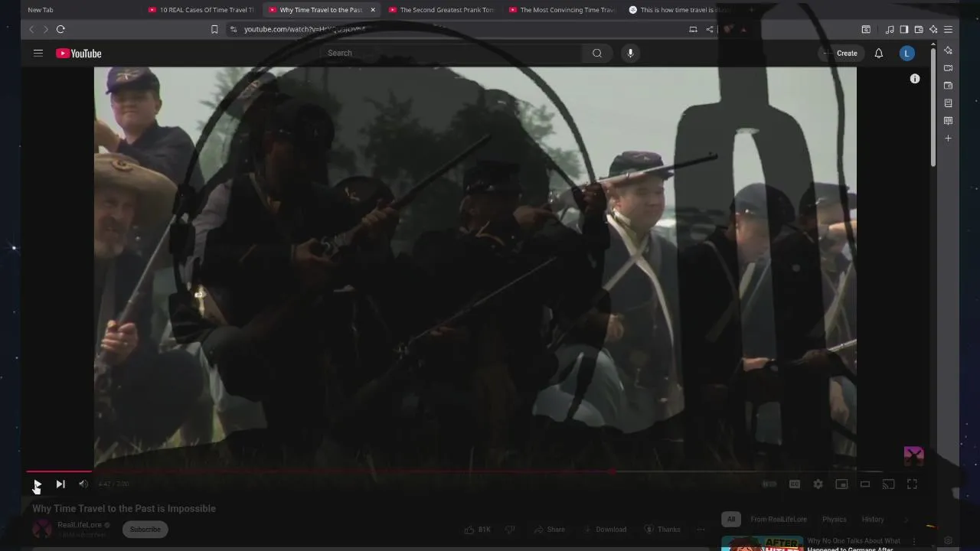Image resolution: width=980 pixels, height=551 pixels.
Task: Open the Brave Shields lion icon
Action: (x=728, y=29)
